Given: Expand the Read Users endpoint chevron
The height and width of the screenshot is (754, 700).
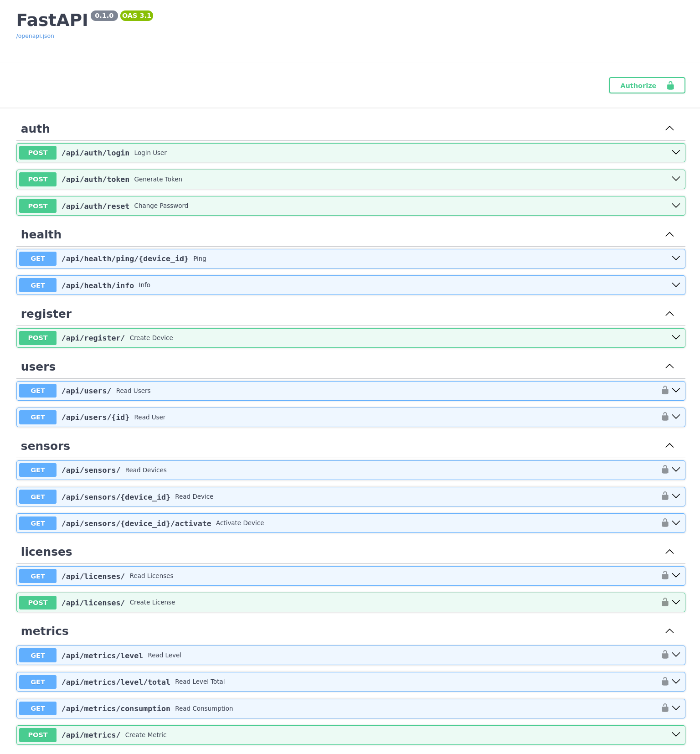Looking at the screenshot, I should 676,390.
